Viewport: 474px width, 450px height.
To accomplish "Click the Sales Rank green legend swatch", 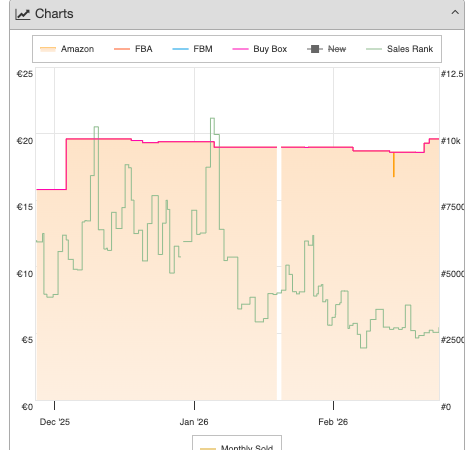I will coord(374,49).
